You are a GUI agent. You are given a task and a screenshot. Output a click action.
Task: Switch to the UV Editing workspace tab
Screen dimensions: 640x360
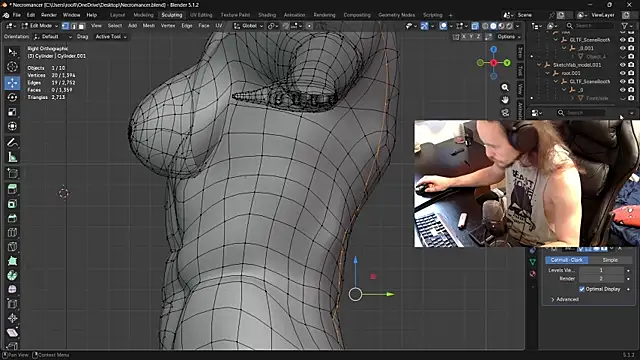tap(201, 15)
